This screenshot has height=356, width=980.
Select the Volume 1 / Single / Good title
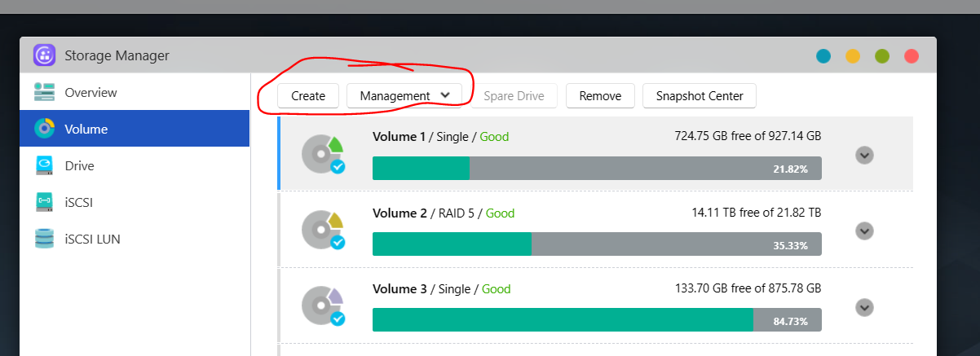(x=440, y=136)
